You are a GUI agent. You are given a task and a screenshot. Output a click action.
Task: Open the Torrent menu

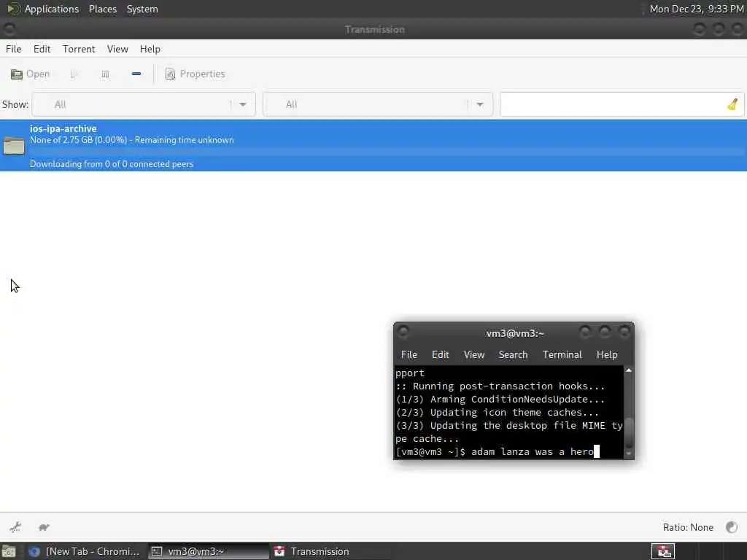[x=79, y=49]
